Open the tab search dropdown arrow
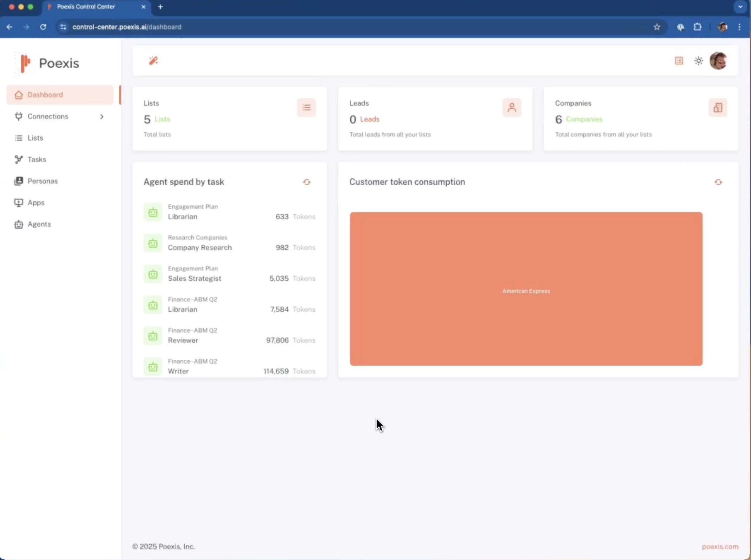This screenshot has height=560, width=751. pyautogui.click(x=740, y=7)
